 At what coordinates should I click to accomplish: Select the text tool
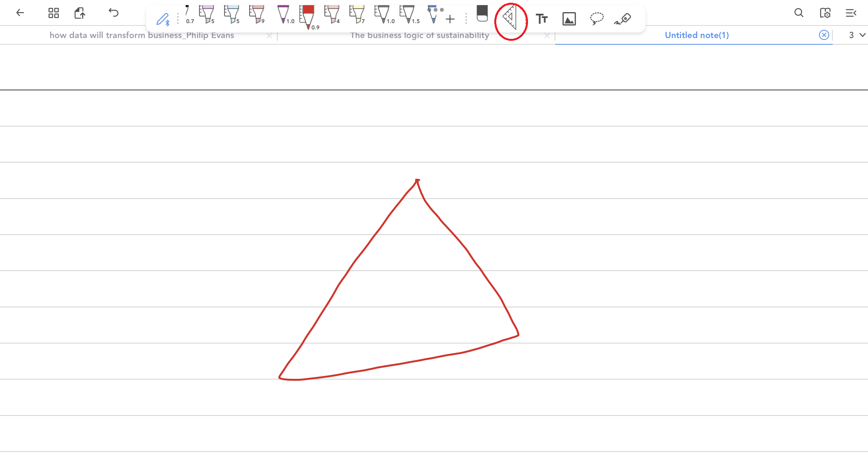(541, 18)
